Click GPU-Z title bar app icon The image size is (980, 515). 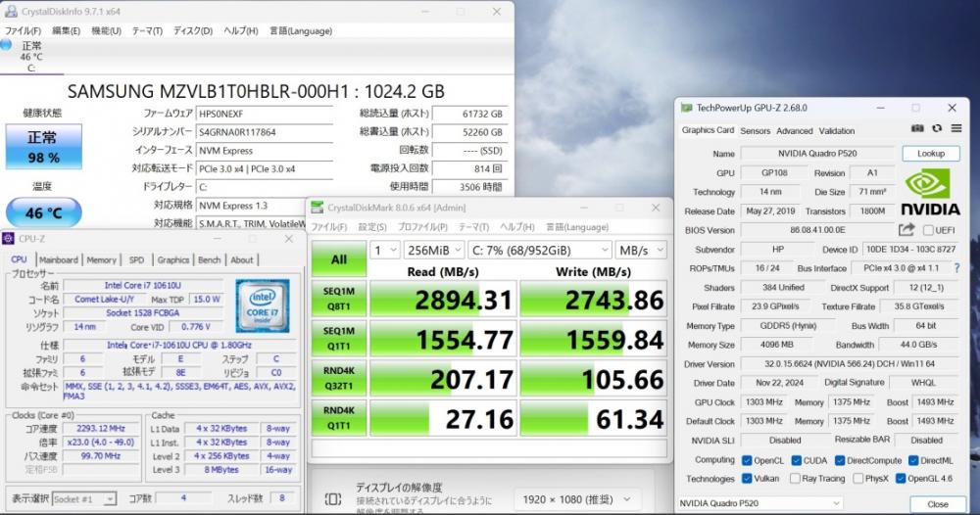(x=687, y=108)
